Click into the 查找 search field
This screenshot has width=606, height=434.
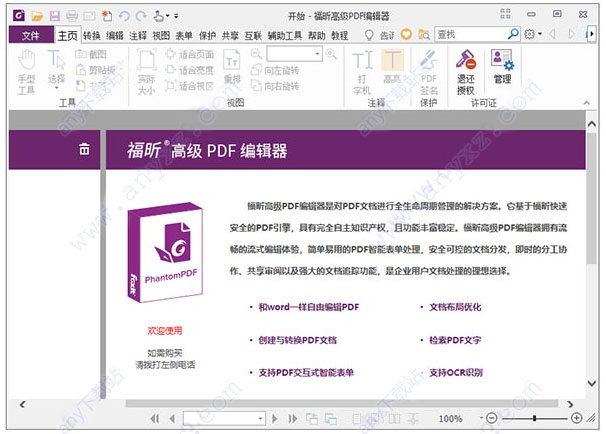(471, 34)
